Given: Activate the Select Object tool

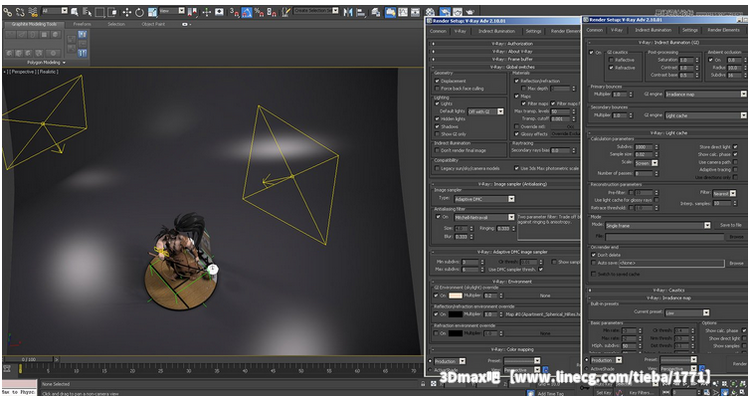Looking at the screenshot, I should click(x=75, y=12).
